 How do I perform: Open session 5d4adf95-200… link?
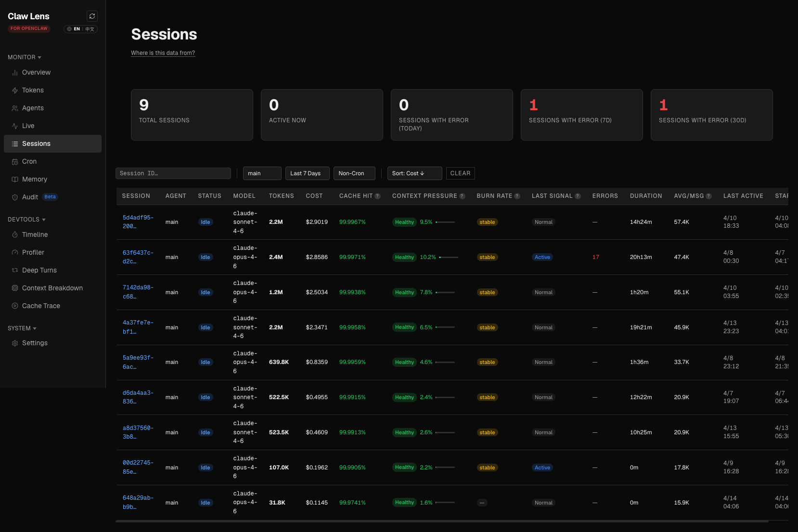(138, 222)
